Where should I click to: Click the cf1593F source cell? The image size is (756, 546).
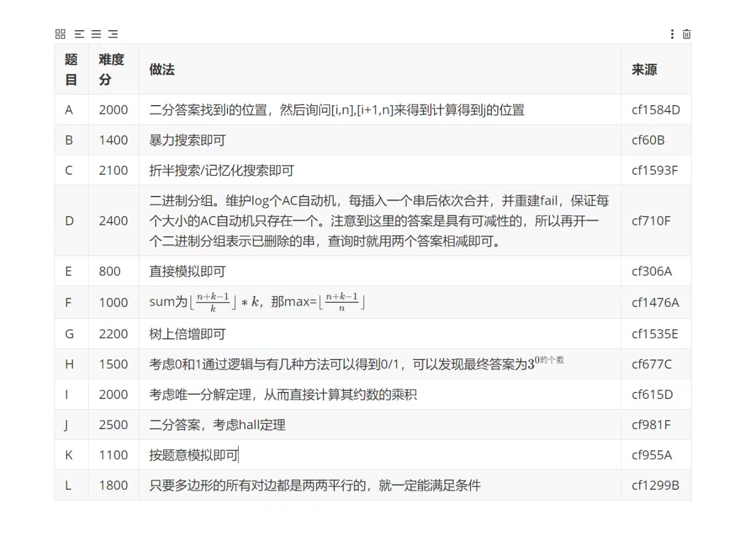click(x=656, y=171)
